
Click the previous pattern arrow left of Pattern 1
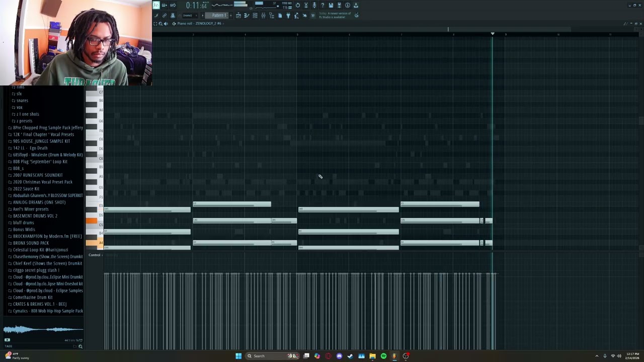202,16
